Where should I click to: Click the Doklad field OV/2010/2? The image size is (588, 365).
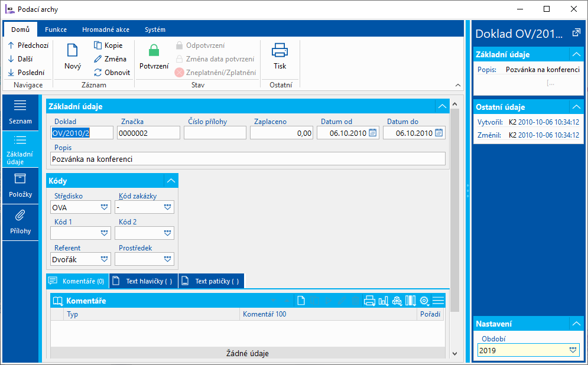(82, 133)
